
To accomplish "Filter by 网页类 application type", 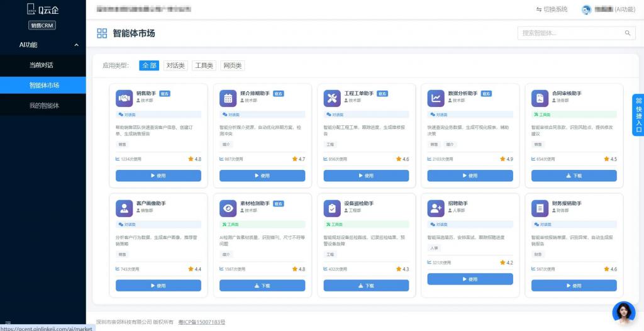I will 233,65.
